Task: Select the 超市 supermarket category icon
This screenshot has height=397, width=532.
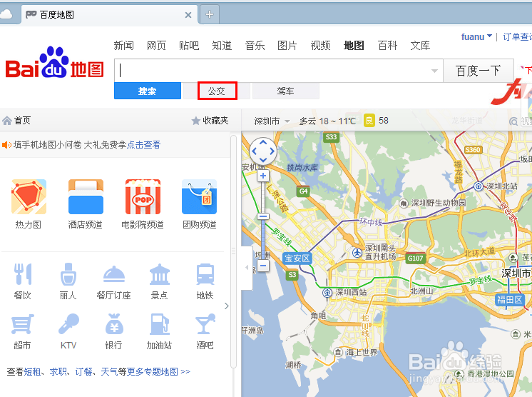Action: (22, 324)
